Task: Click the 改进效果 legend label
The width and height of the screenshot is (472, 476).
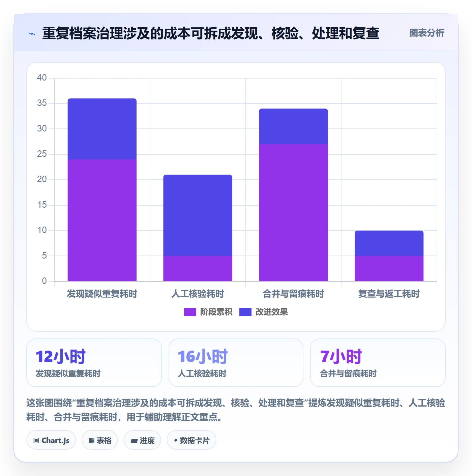Action: point(271,312)
